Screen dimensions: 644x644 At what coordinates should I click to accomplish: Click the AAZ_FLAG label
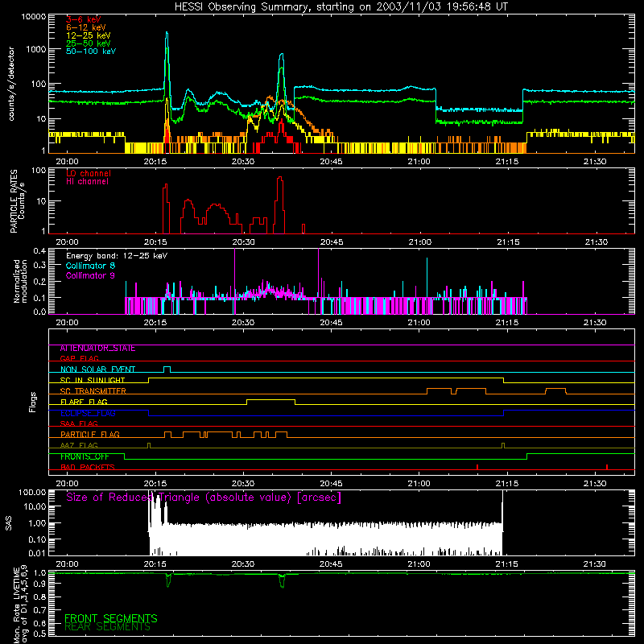click(79, 445)
